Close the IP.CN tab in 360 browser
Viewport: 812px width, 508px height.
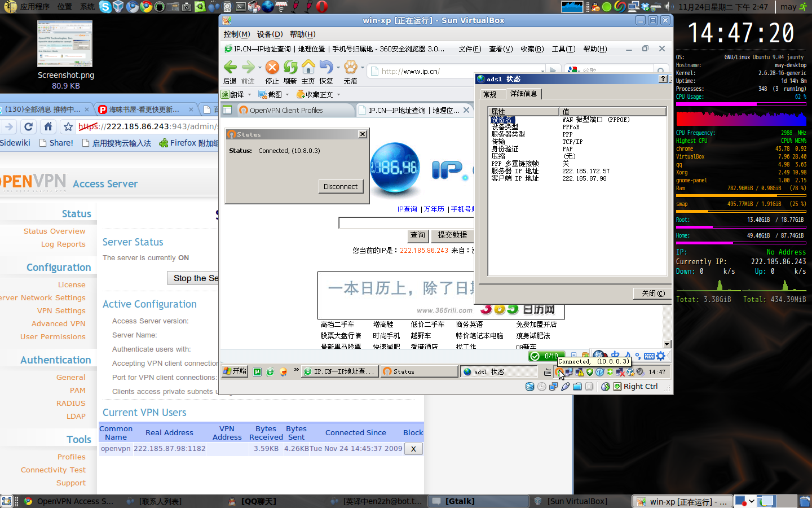pyautogui.click(x=466, y=110)
